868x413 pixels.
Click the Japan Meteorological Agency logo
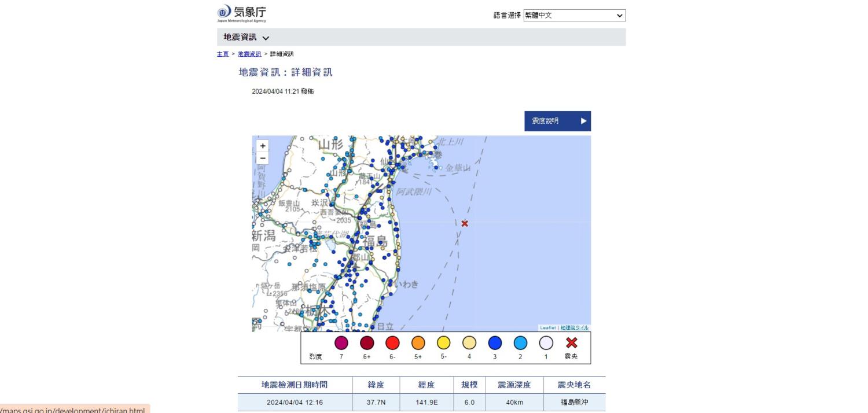(242, 13)
